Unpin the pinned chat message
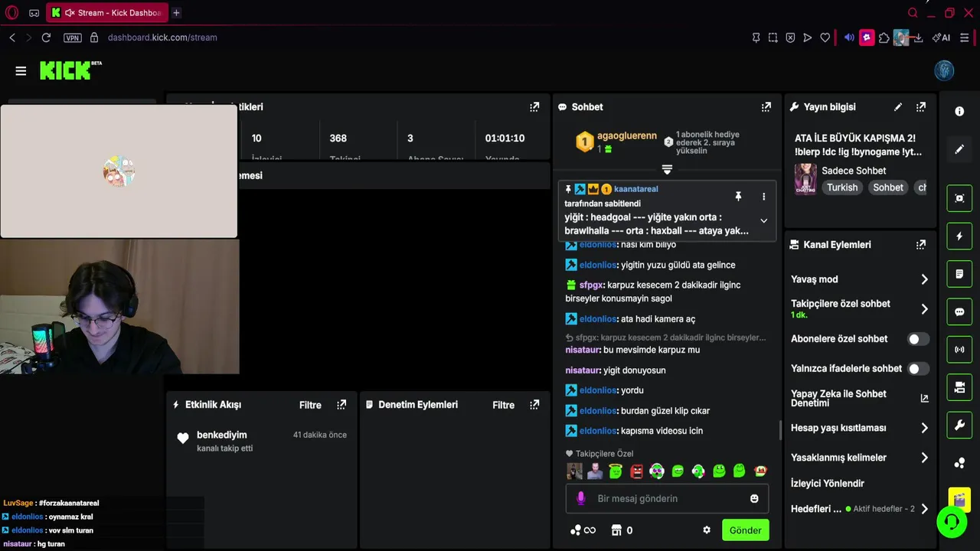Screen dimensions: 980x551 (x=738, y=197)
